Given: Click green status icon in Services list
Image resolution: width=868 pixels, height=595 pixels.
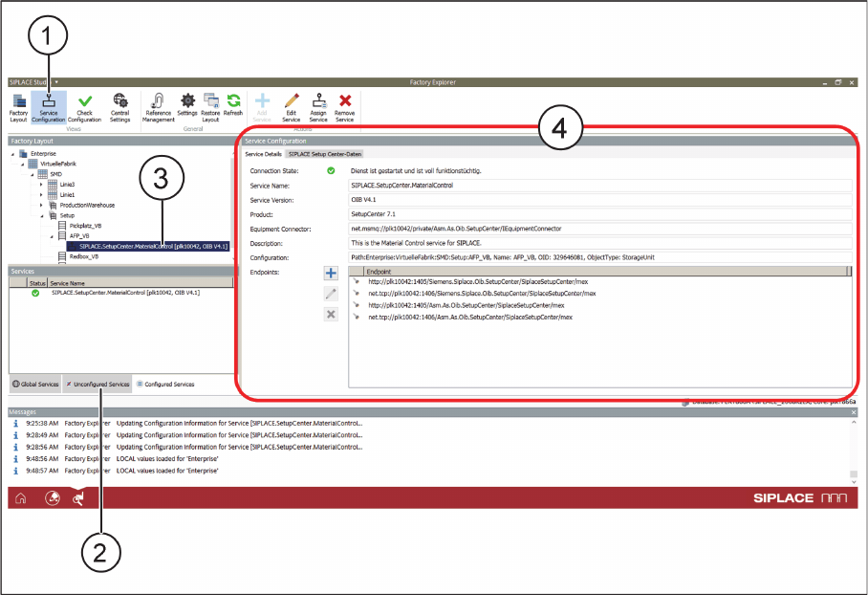Looking at the screenshot, I should pos(35,293).
